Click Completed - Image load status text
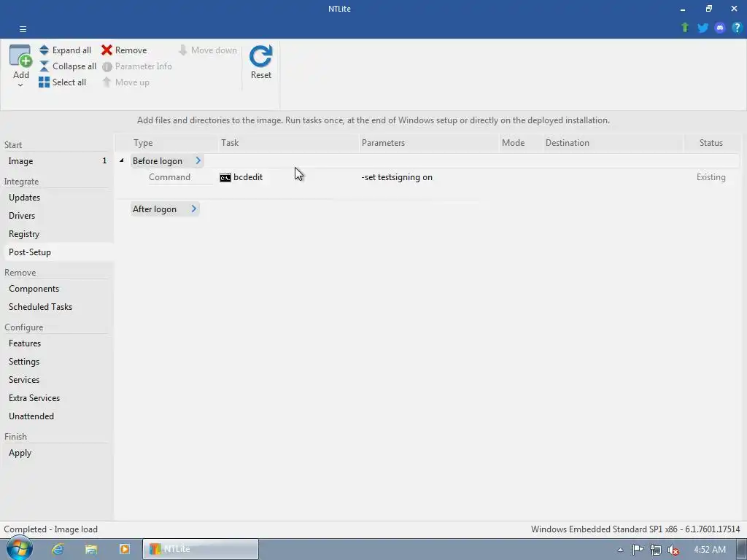 50,529
